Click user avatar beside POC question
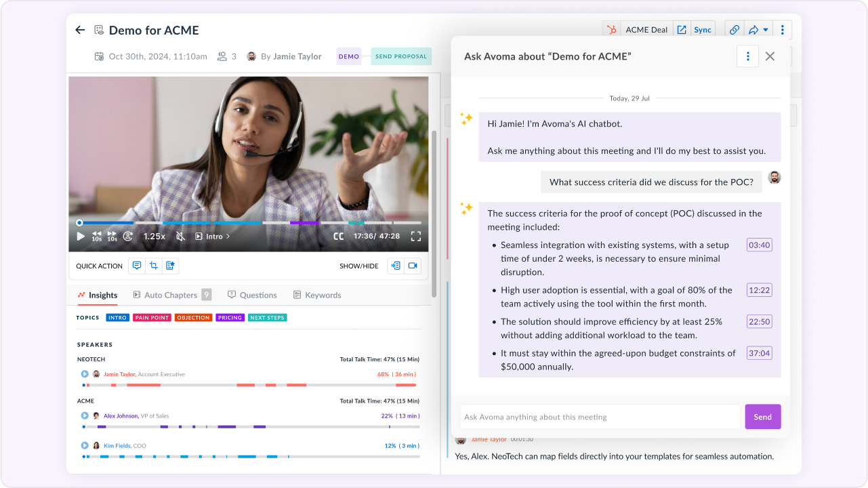 pyautogui.click(x=774, y=178)
